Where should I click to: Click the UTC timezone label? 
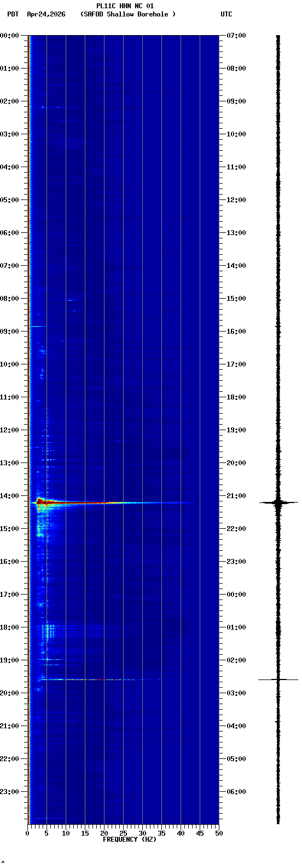coord(226,14)
